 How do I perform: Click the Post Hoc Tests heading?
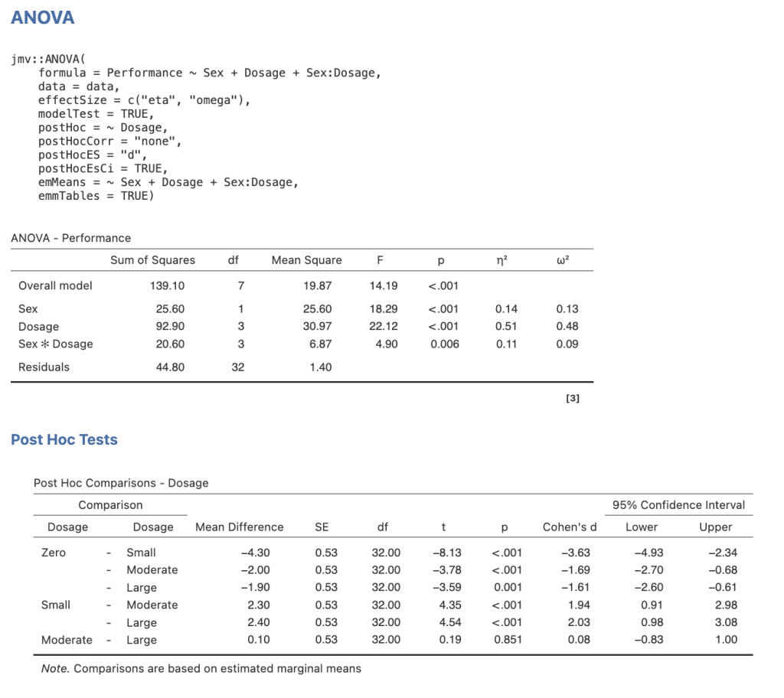(64, 439)
